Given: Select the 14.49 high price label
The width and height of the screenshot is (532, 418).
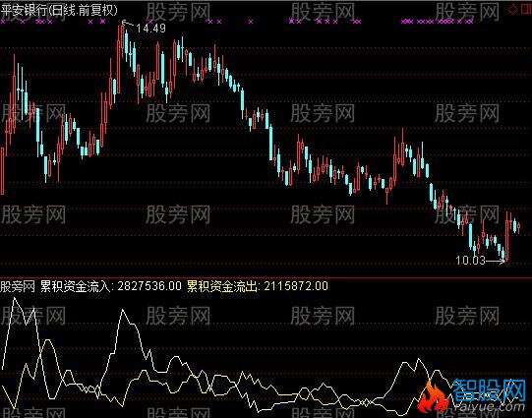Looking at the screenshot, I should pyautogui.click(x=150, y=29).
